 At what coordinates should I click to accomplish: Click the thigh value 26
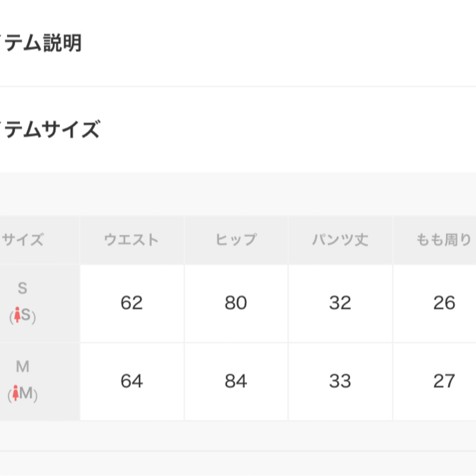point(444,303)
